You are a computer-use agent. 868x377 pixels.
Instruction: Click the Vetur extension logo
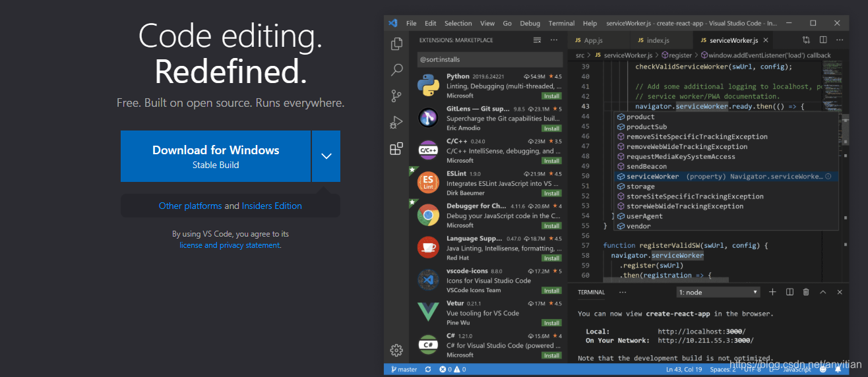click(x=428, y=312)
